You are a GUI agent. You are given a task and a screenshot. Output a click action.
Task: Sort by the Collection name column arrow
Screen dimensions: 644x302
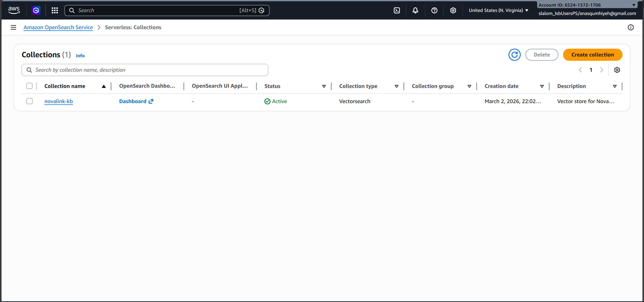pyautogui.click(x=104, y=86)
